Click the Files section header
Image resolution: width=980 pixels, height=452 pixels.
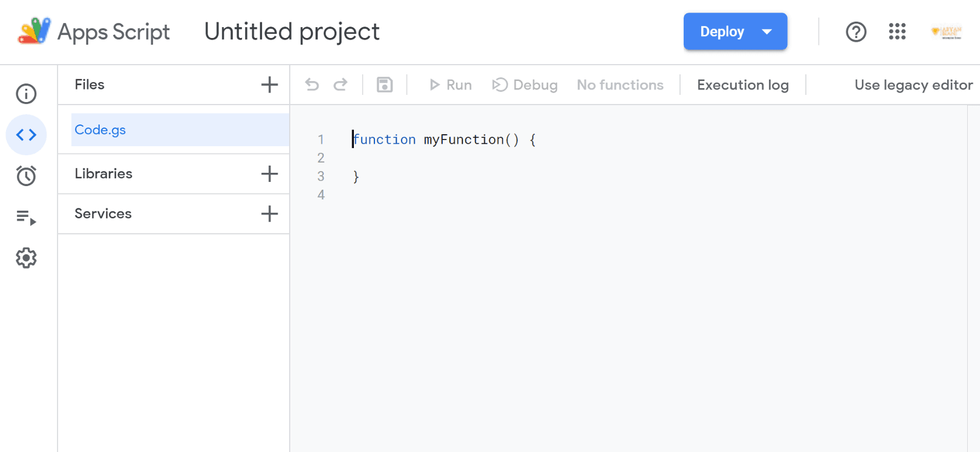click(90, 85)
